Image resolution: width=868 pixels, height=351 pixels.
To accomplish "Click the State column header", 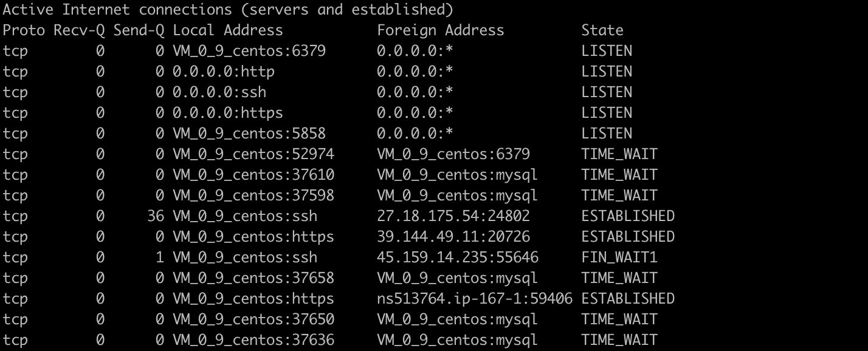I will (602, 30).
